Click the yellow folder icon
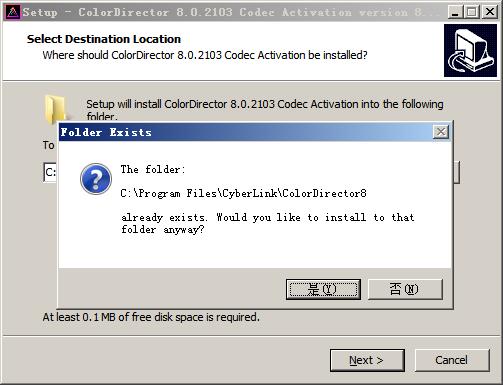Screen dimensions: 503x385 pos(55,109)
